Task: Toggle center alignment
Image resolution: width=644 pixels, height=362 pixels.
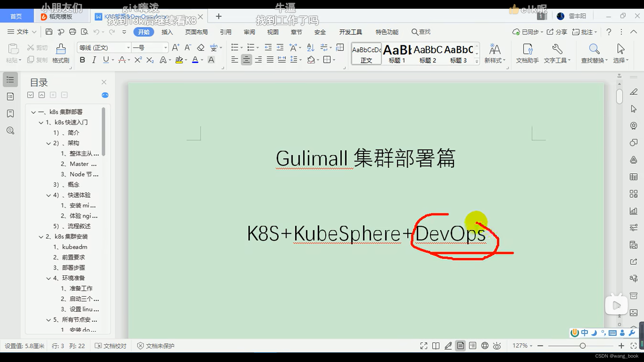Action: (x=246, y=60)
